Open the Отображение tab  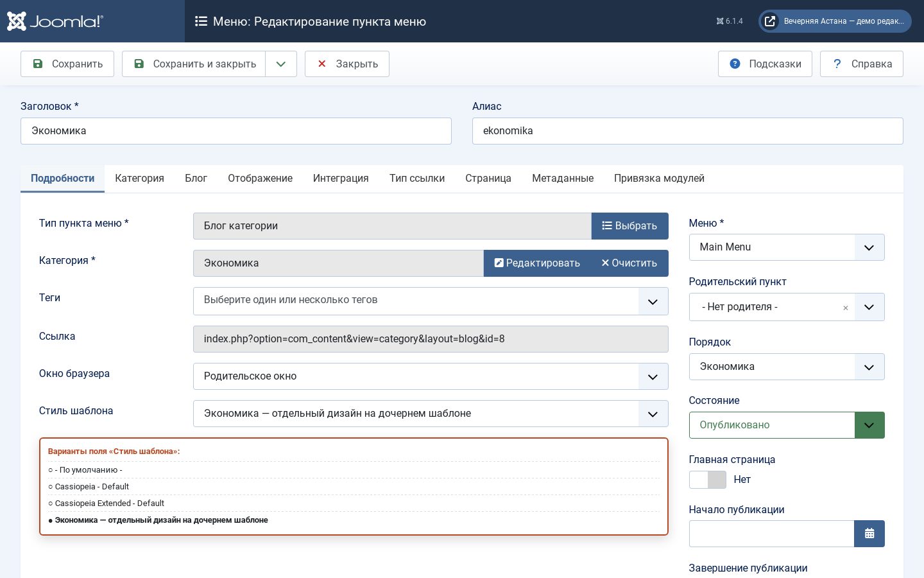pyautogui.click(x=260, y=179)
